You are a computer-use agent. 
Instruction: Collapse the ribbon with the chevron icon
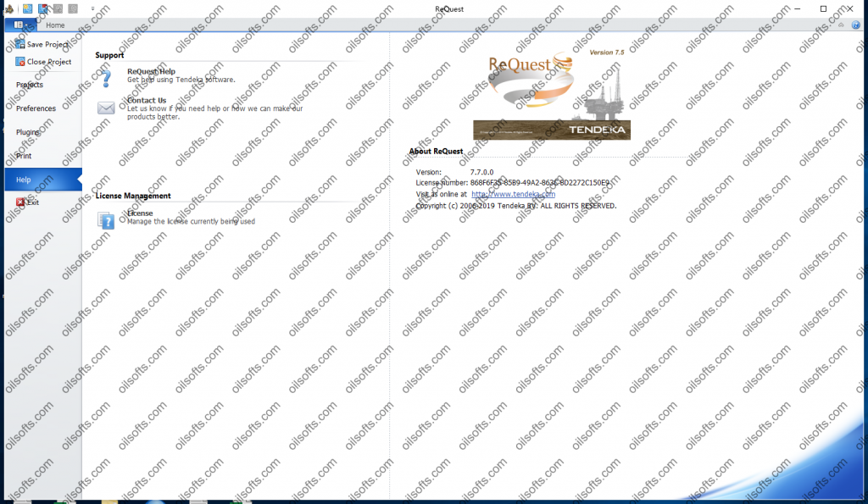tap(841, 25)
